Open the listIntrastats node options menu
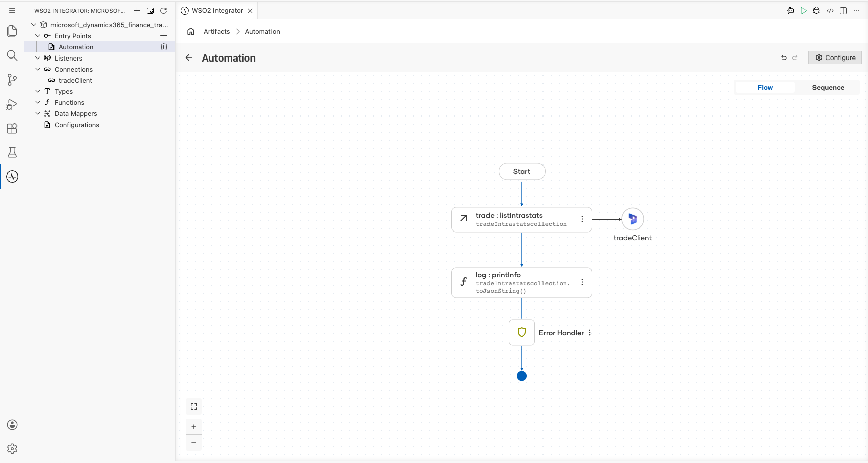 582,219
